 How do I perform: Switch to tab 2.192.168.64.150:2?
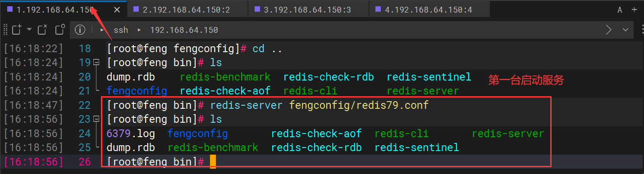coord(187,9)
